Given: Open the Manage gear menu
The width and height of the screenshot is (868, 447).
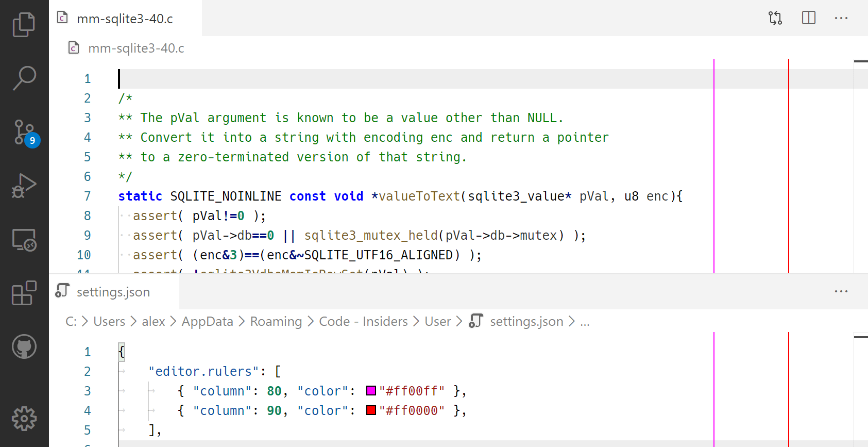Looking at the screenshot, I should (24, 419).
